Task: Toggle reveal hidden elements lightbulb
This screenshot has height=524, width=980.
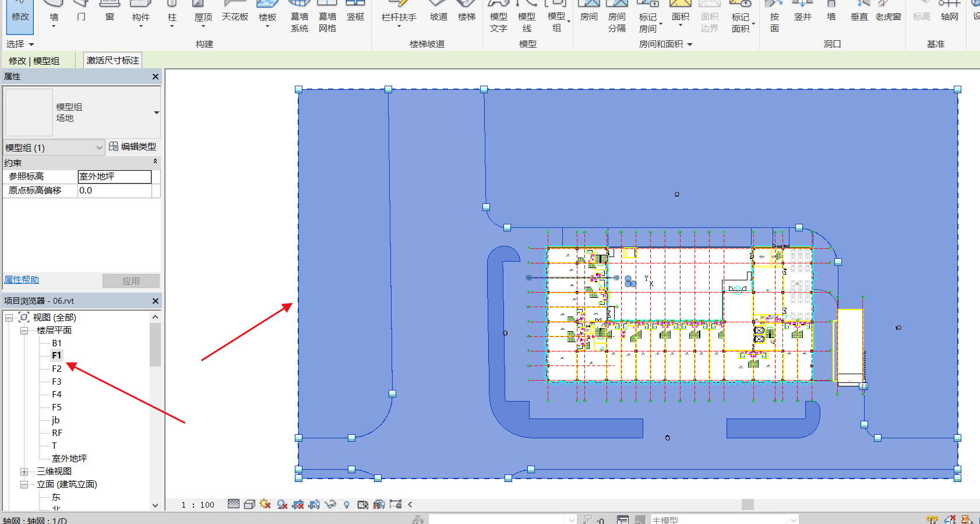Action: coord(347,504)
